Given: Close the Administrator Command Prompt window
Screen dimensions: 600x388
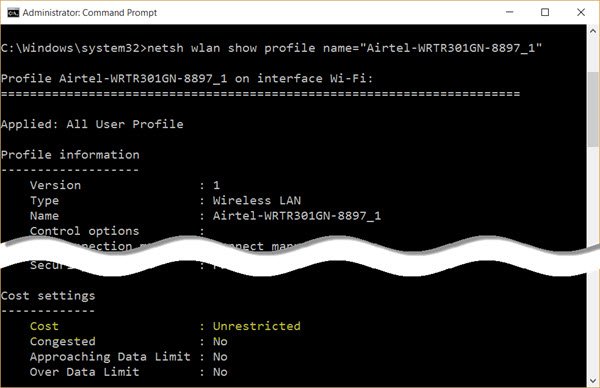Looking at the screenshot, I should pyautogui.click(x=580, y=12).
